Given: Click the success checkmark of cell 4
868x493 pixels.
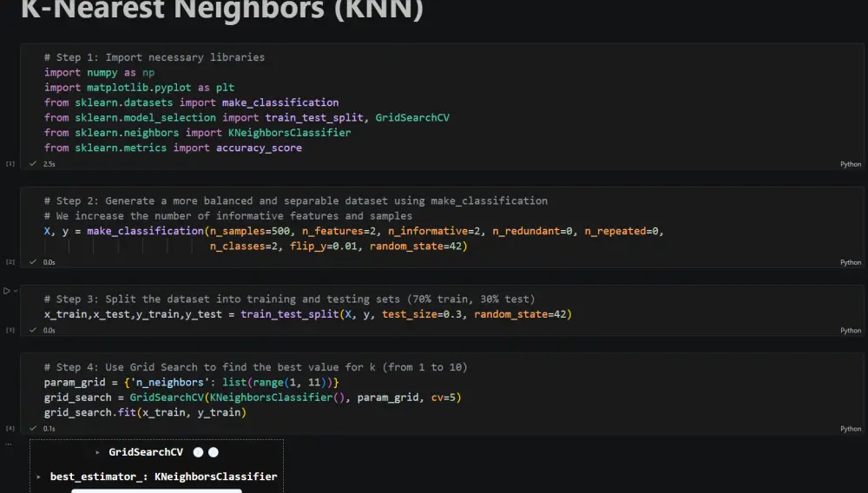Looking at the screenshot, I should [33, 428].
